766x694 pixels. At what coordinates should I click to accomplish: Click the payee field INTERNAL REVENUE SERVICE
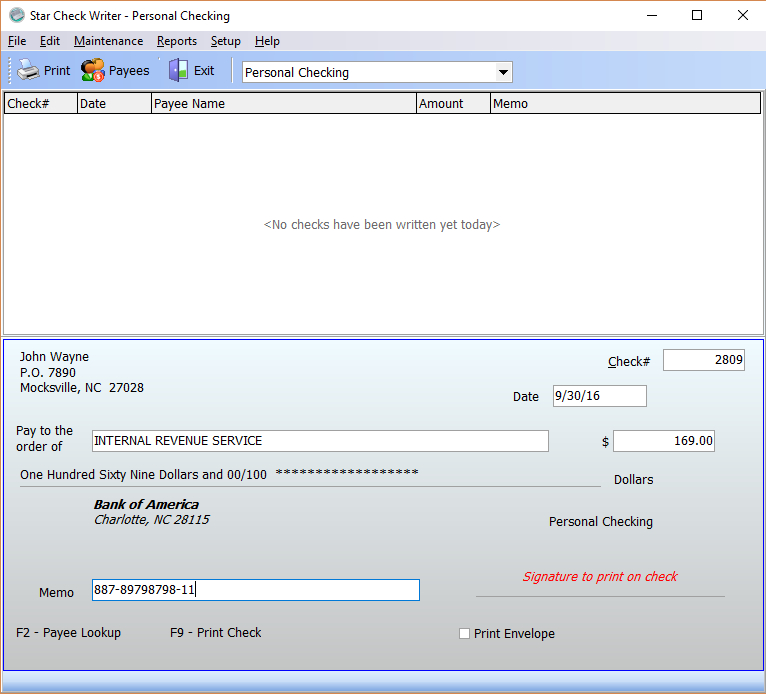pos(320,441)
